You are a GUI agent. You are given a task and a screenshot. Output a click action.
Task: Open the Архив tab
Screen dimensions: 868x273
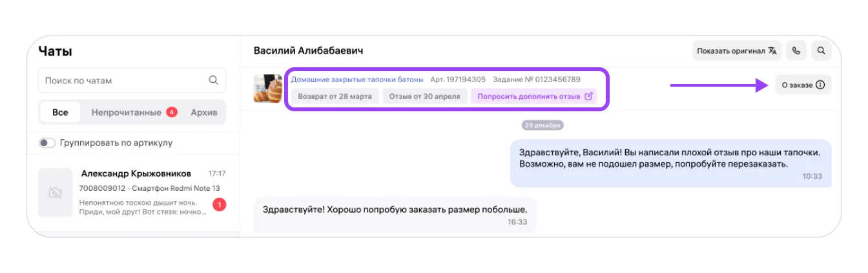203,112
